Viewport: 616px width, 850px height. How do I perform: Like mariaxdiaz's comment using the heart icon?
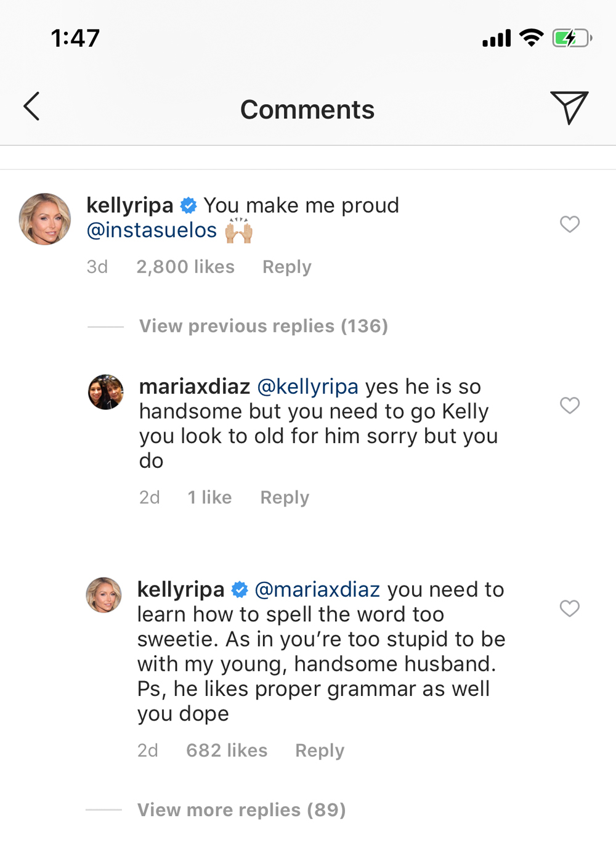point(569,405)
